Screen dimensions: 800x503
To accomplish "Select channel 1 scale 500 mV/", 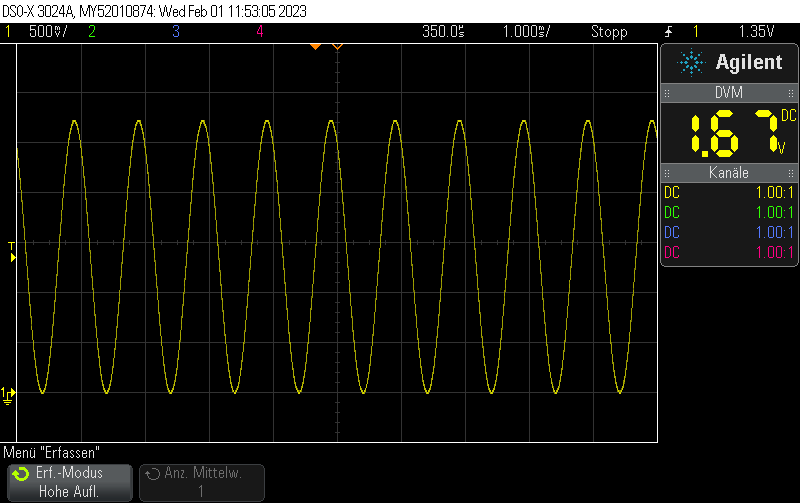I will coord(48,32).
